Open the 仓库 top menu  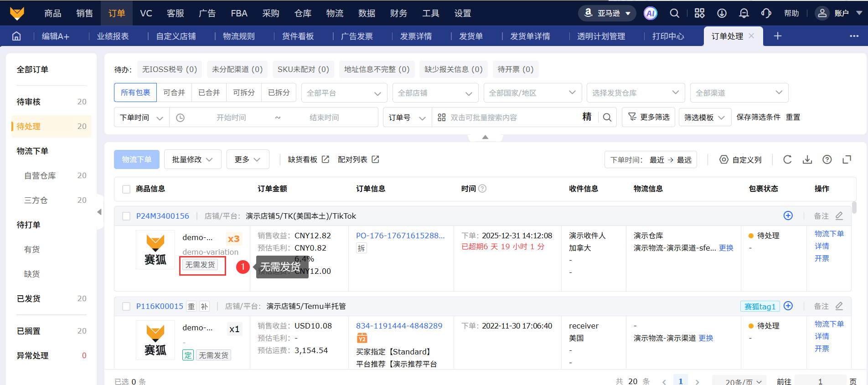tap(303, 13)
